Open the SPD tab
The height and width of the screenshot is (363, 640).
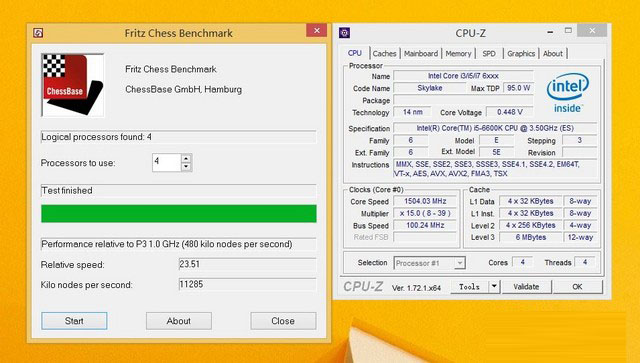point(489,53)
